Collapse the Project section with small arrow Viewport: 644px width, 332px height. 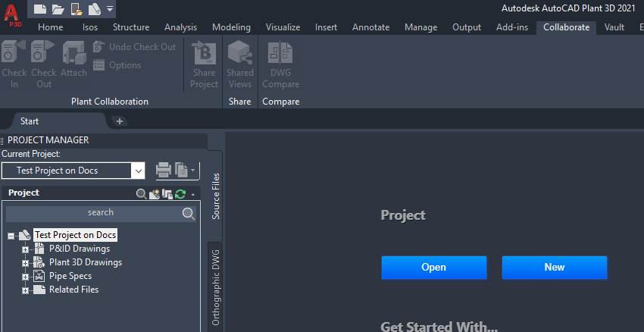click(x=193, y=193)
